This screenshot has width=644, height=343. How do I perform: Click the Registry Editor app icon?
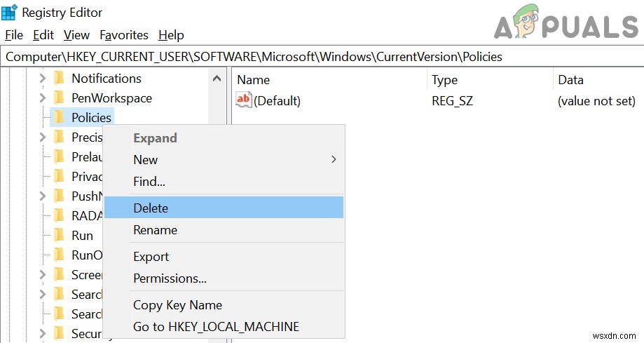[10, 13]
